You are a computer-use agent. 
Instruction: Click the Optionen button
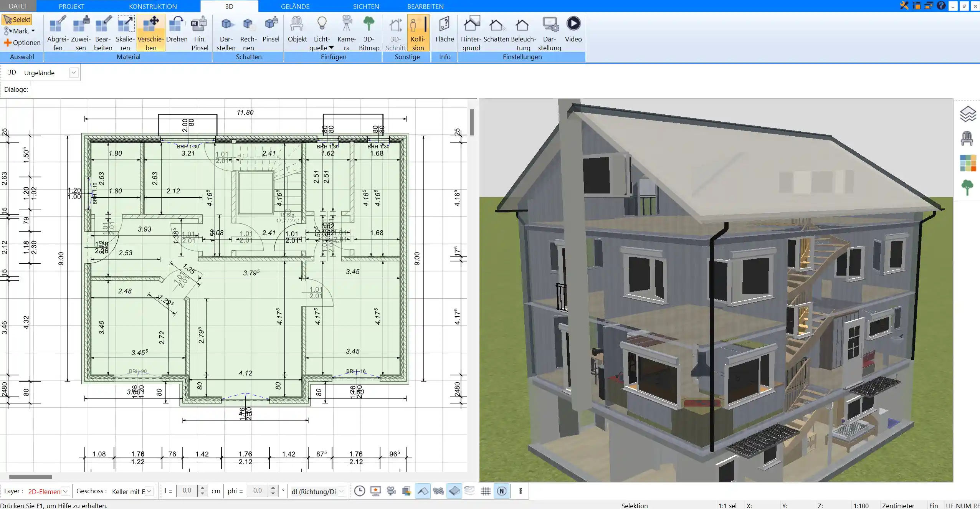pos(22,43)
